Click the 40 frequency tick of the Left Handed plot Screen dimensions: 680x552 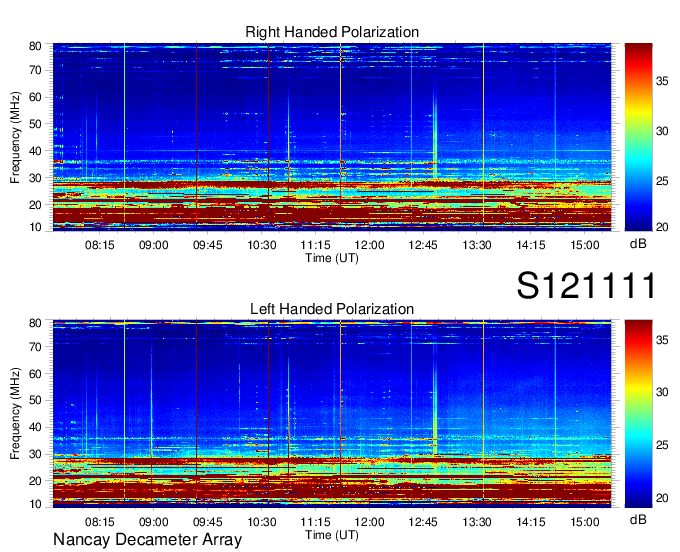(x=35, y=428)
